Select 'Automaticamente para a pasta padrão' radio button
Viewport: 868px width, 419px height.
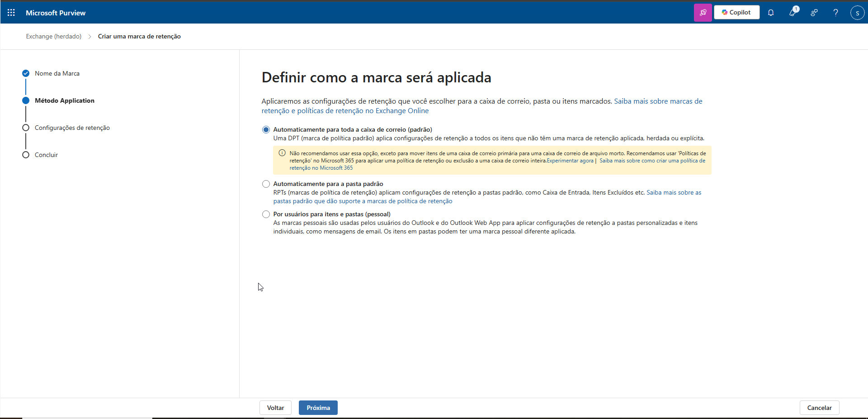[266, 184]
